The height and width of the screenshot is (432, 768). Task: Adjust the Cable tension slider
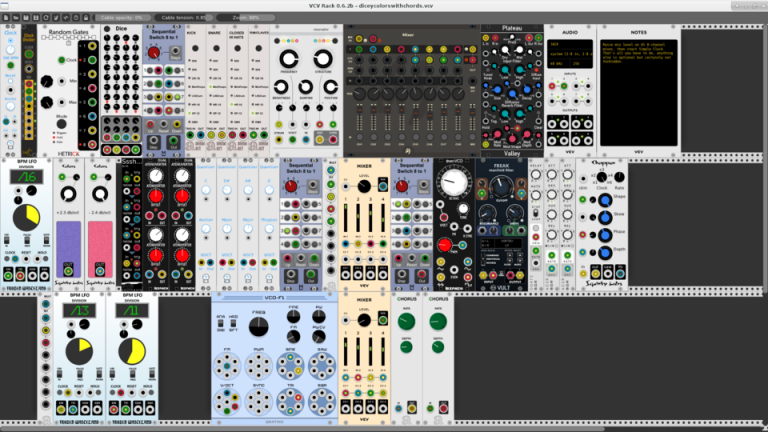(x=183, y=17)
